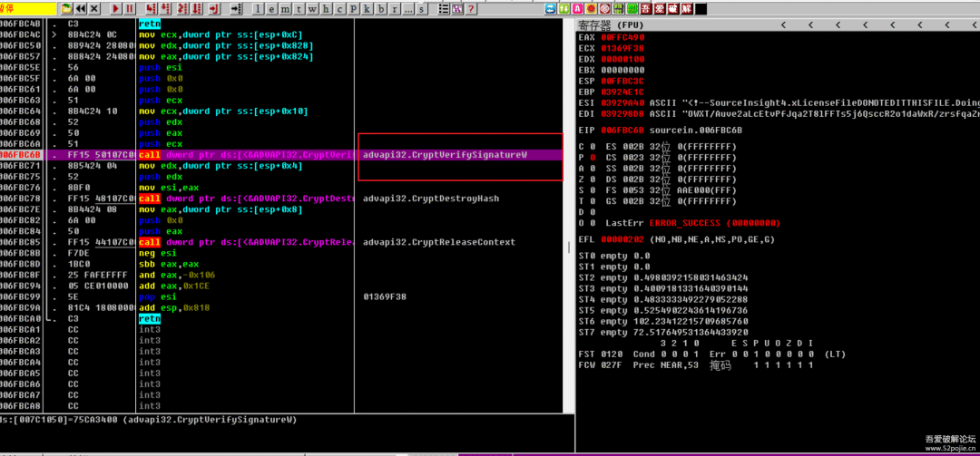Click the Step into icon
Viewport: 980px width, 456px height.
coord(149,8)
